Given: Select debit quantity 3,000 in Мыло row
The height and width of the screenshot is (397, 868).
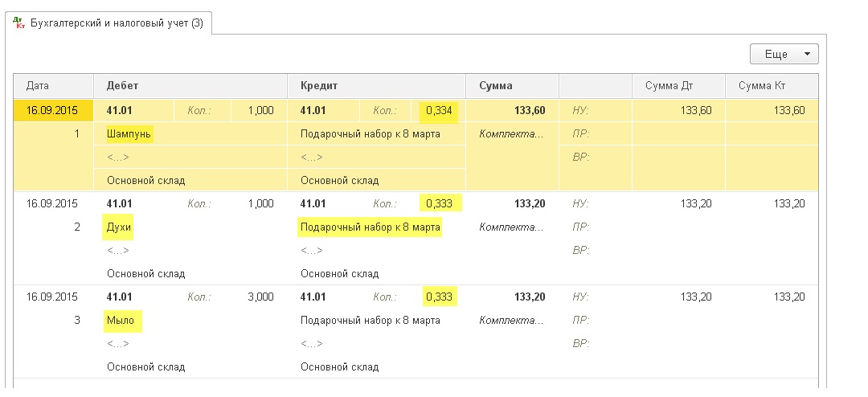Looking at the screenshot, I should coord(259,297).
